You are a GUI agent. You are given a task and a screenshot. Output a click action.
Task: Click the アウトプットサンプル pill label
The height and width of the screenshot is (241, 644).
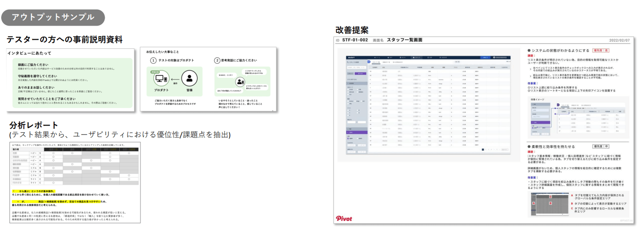53,17
